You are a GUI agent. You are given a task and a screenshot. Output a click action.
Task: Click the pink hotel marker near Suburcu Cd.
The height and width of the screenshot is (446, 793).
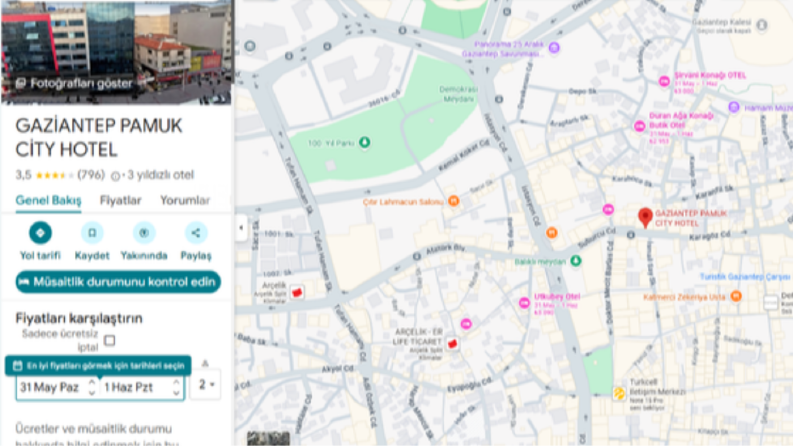(x=608, y=209)
